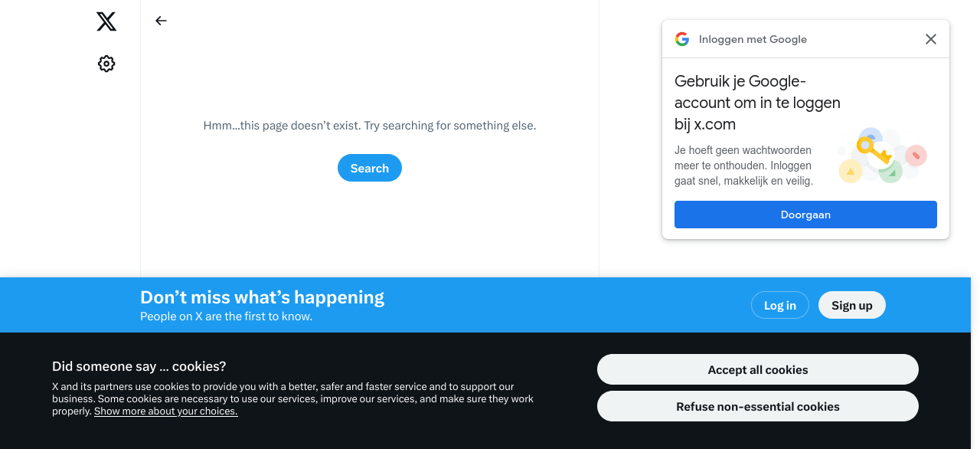
Task: Refuse non-essential cookies
Action: (758, 406)
